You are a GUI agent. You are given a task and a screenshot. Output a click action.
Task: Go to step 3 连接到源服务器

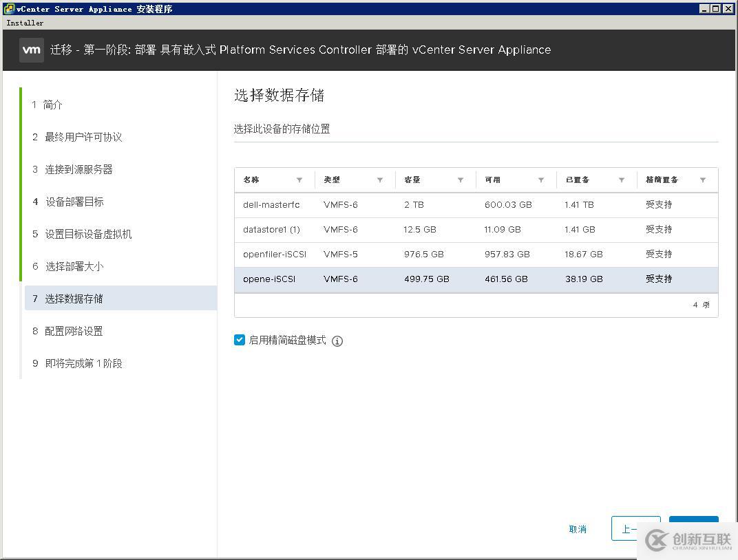[x=72, y=169]
